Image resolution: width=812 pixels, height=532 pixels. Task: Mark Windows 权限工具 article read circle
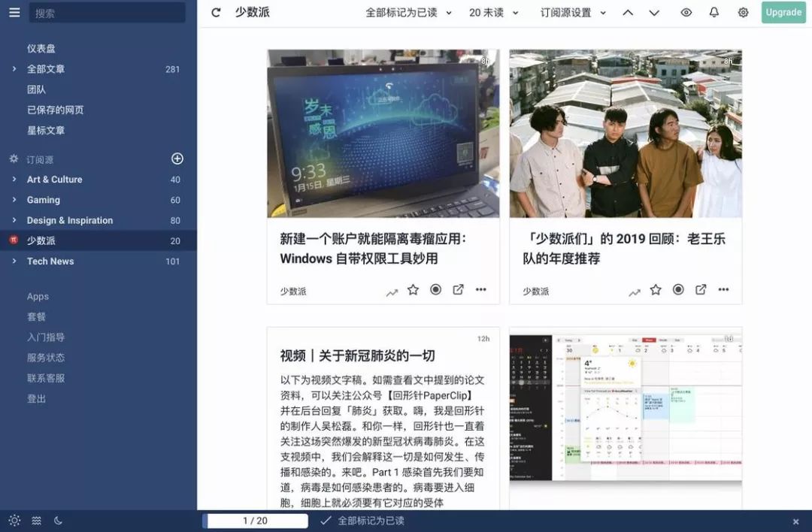[435, 290]
